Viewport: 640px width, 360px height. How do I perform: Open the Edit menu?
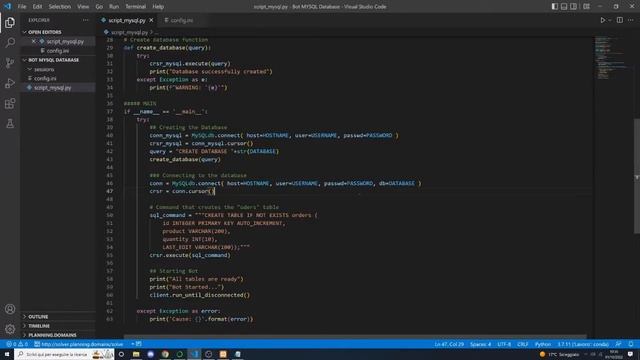coord(37,7)
